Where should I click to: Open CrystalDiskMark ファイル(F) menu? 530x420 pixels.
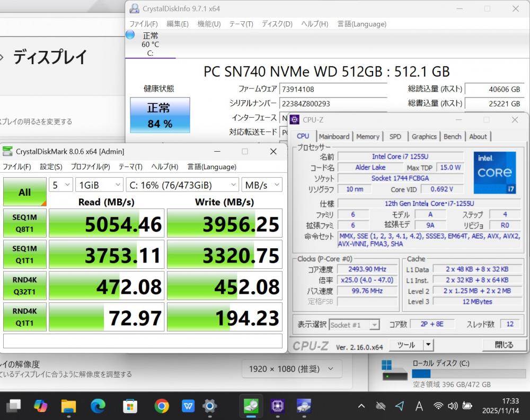tap(16, 167)
